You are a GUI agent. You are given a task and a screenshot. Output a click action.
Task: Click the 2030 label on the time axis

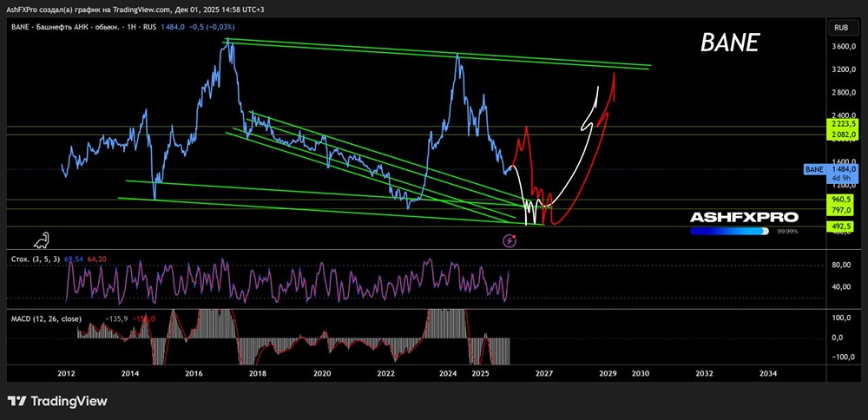pyautogui.click(x=641, y=373)
